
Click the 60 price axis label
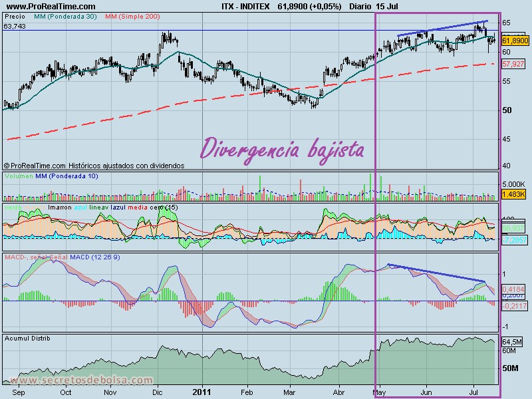(506, 52)
